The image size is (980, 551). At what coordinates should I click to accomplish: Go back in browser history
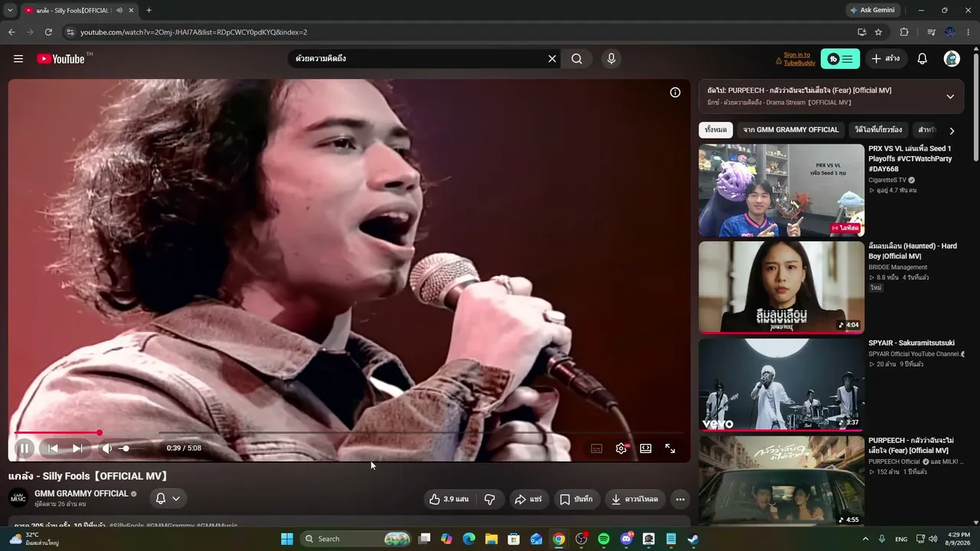coord(11,32)
